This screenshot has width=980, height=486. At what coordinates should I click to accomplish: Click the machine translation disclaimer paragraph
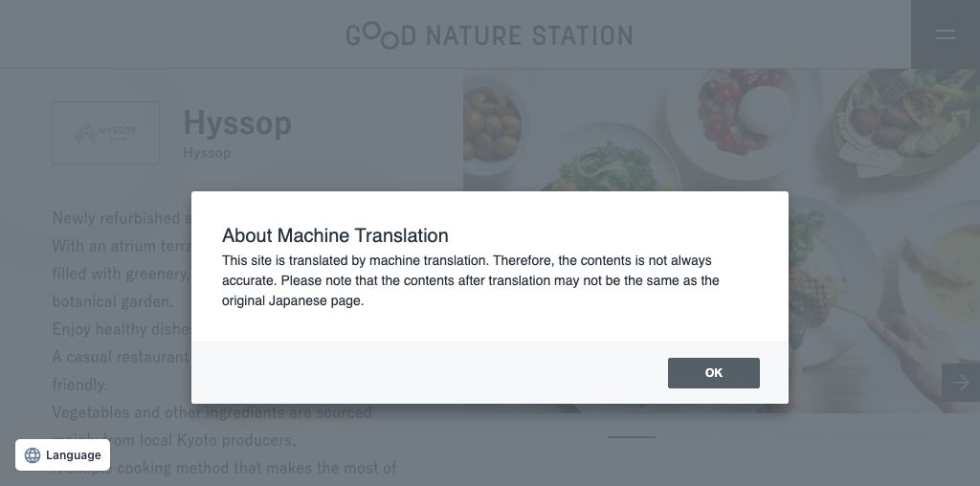(x=469, y=280)
